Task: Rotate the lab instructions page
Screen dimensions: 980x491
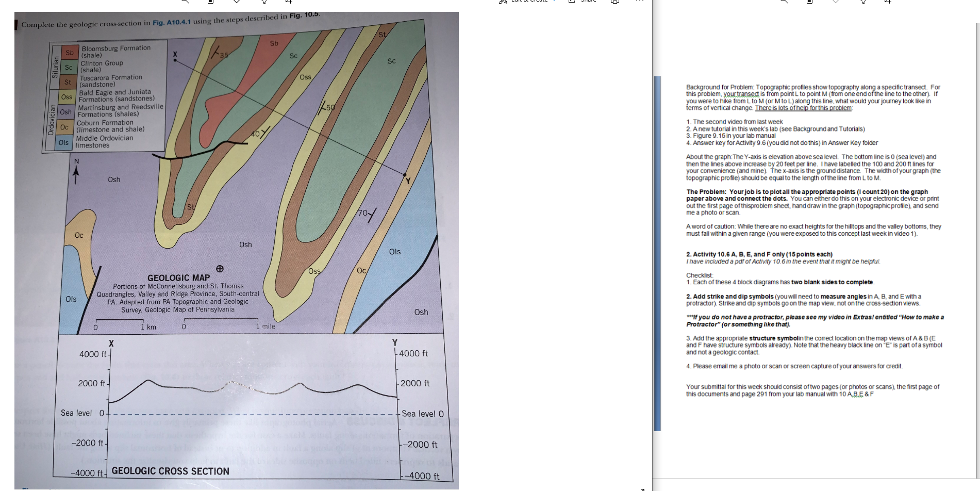Action: point(863,2)
